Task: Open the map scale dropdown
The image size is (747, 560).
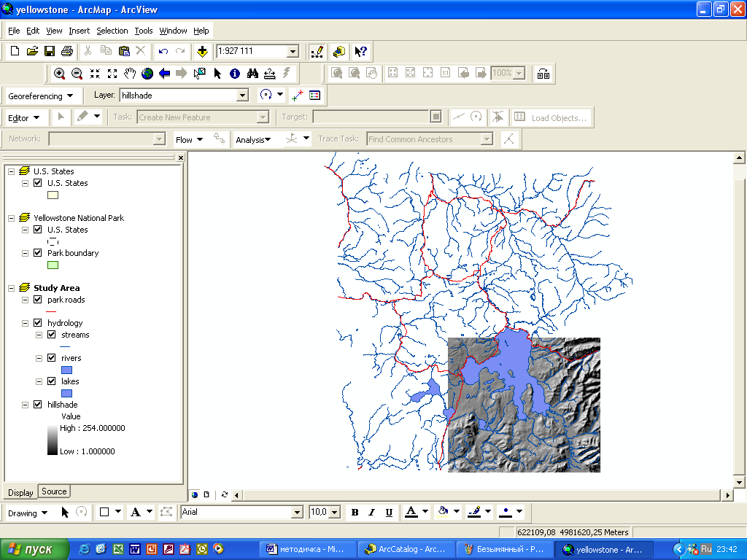Action: [x=293, y=52]
